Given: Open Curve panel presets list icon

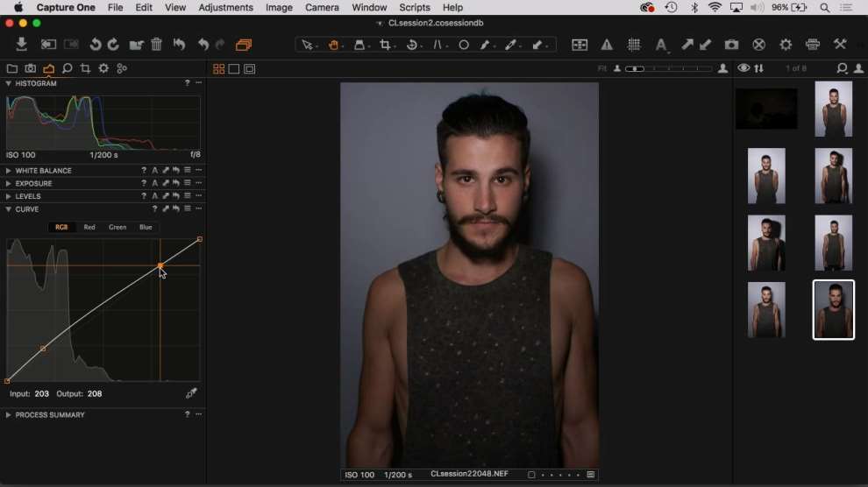Looking at the screenshot, I should (188, 209).
